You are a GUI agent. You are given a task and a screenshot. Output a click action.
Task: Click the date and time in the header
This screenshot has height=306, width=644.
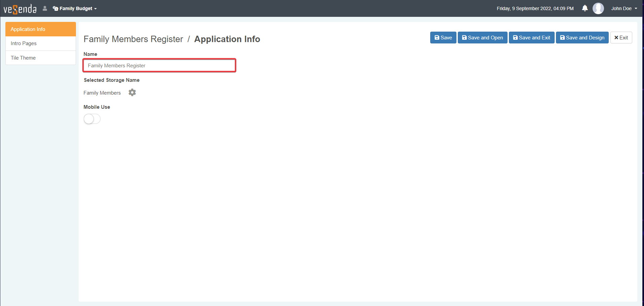click(x=535, y=8)
